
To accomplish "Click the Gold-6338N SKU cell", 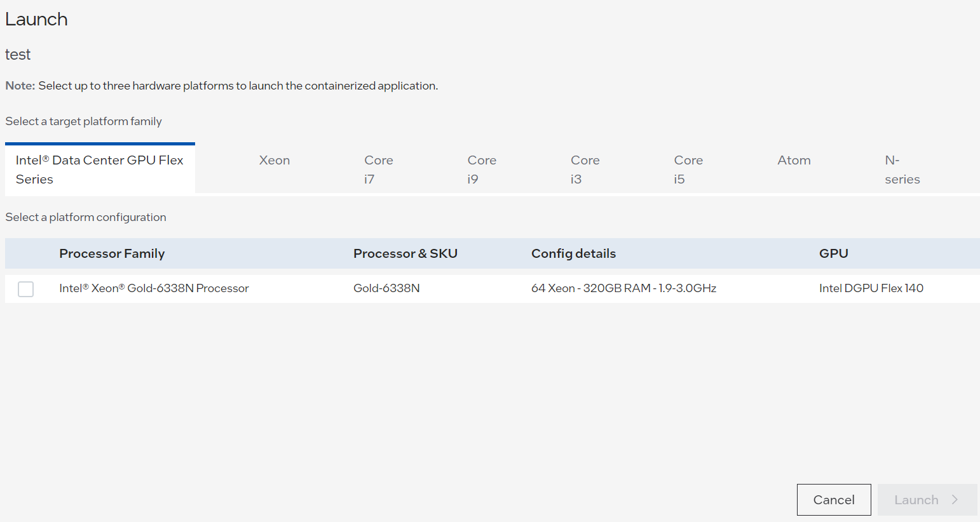I will coord(386,288).
